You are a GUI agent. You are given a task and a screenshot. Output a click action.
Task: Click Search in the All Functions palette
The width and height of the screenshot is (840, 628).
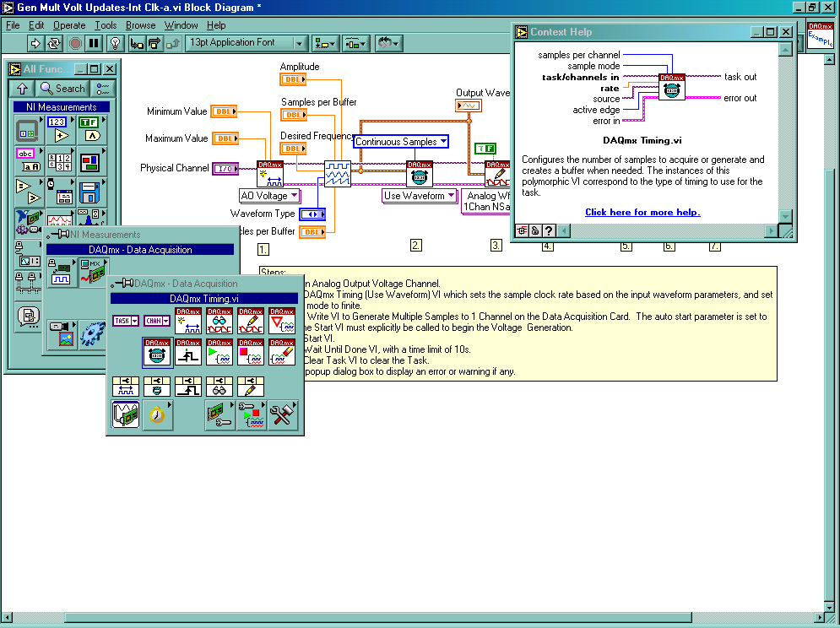[62, 89]
